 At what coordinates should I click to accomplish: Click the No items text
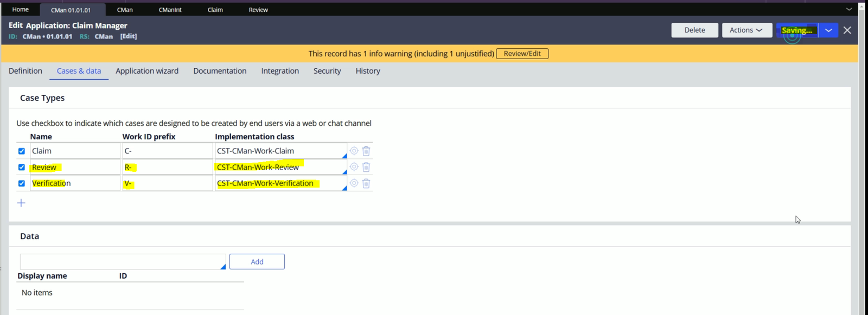(x=37, y=293)
